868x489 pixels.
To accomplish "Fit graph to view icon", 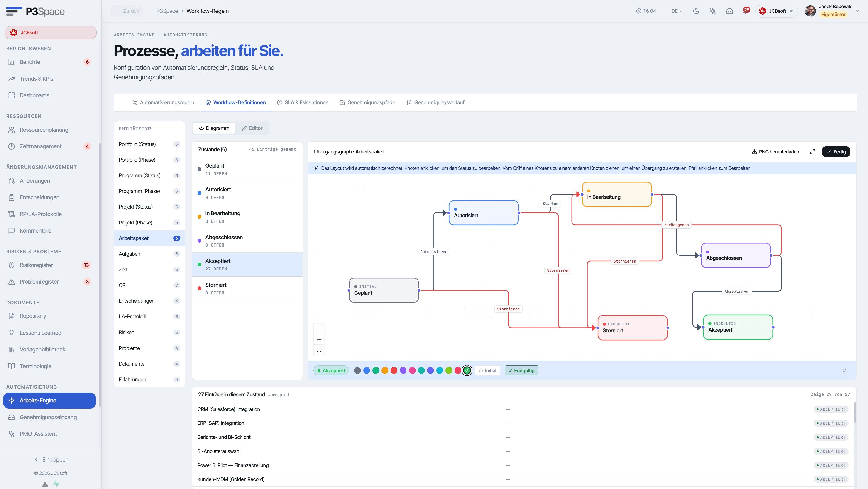I will 319,350.
